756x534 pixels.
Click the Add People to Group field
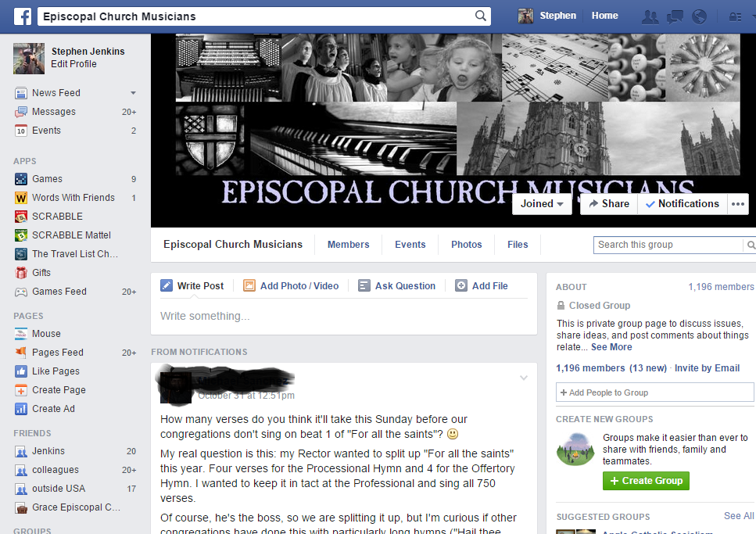point(654,392)
